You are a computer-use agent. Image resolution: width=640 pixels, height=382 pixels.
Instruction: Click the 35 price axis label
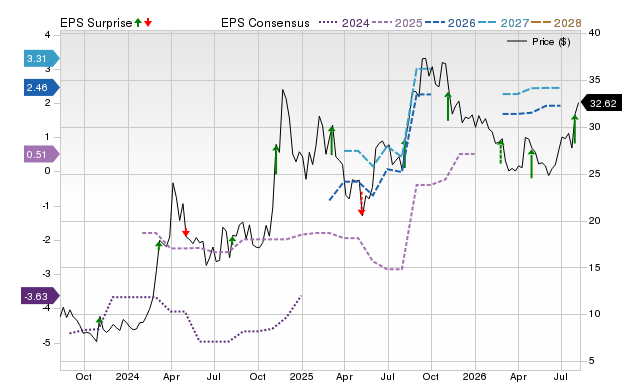[595, 80]
